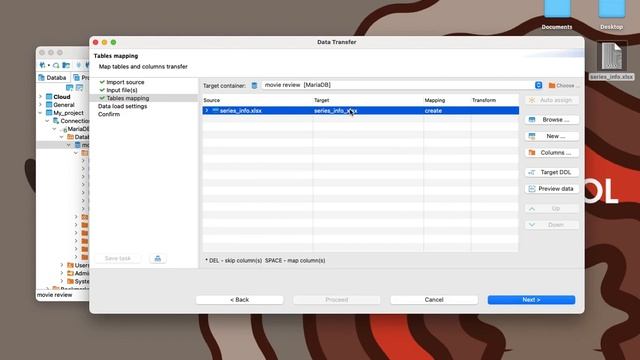Select the Tables mapping step

[x=127, y=98]
